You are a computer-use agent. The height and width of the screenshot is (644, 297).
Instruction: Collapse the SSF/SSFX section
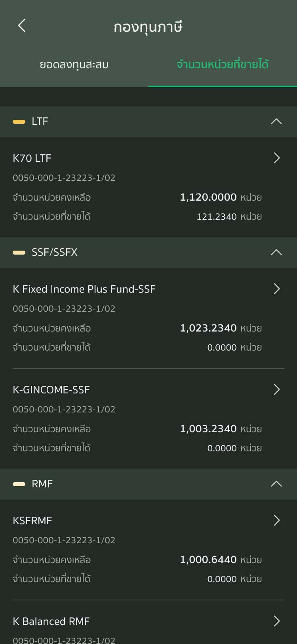point(276,252)
